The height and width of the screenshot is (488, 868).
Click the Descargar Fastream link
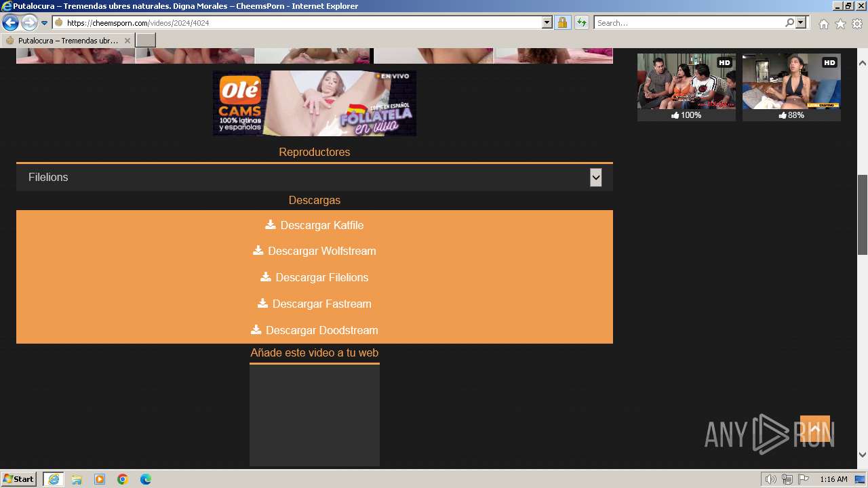coord(321,304)
